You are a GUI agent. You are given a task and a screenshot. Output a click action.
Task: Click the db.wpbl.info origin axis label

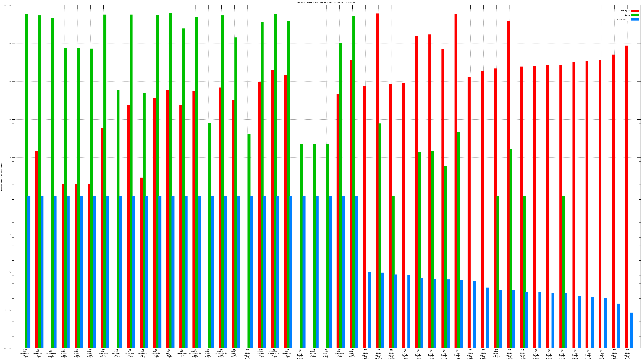(x=169, y=353)
